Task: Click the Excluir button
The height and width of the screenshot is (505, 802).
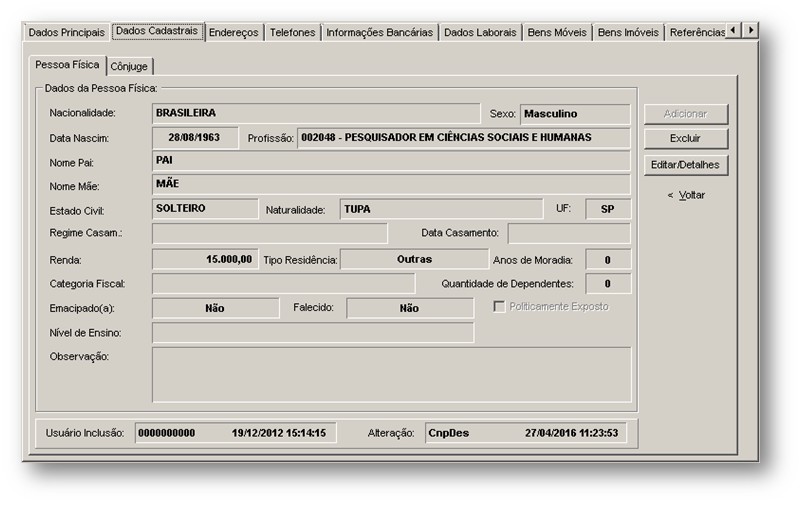Action: (685, 139)
